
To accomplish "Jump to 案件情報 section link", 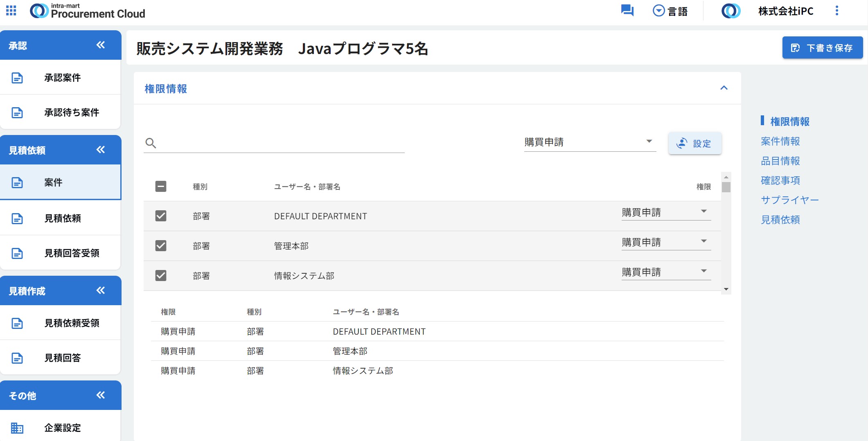I will click(x=780, y=141).
